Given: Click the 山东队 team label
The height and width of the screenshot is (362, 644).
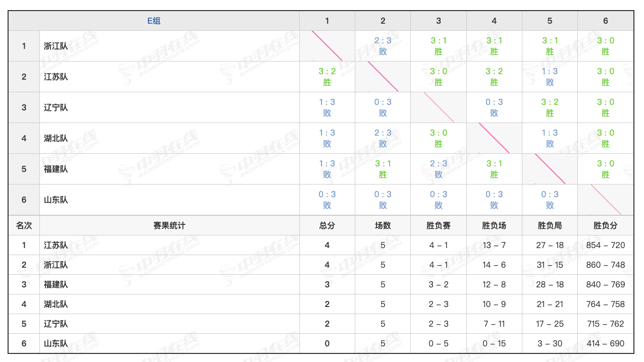Looking at the screenshot, I should coord(55,199).
